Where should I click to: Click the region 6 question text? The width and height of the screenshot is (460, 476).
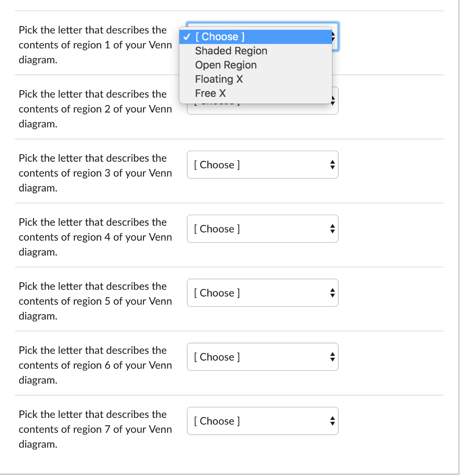(95, 365)
